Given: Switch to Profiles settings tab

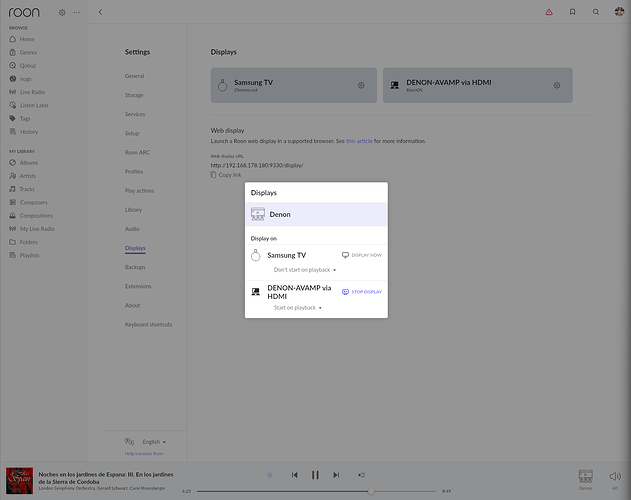Looking at the screenshot, I should [x=134, y=171].
